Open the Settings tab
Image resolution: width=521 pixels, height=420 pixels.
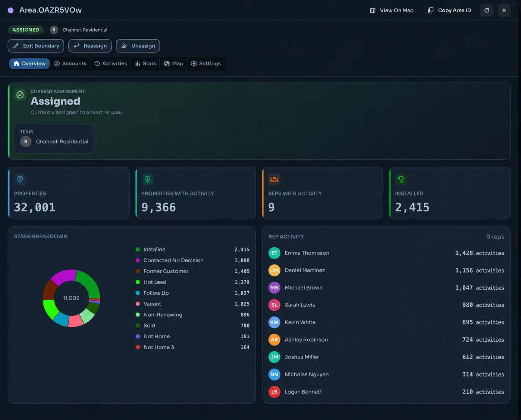point(206,64)
